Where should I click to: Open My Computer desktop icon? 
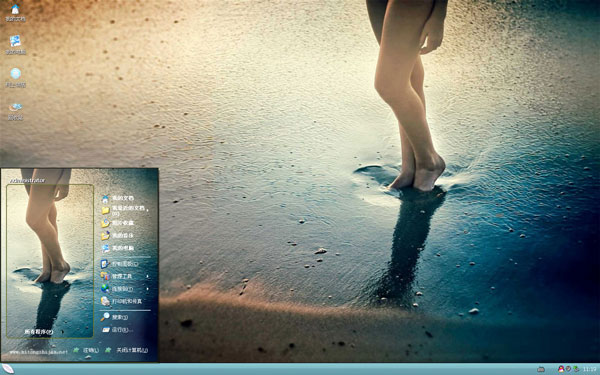(x=15, y=45)
